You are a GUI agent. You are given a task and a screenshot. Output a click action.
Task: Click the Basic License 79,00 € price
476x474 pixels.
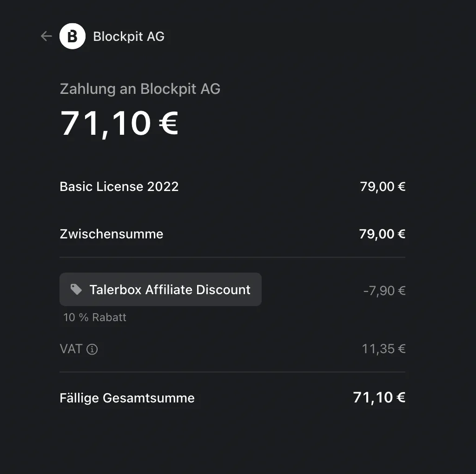point(383,186)
